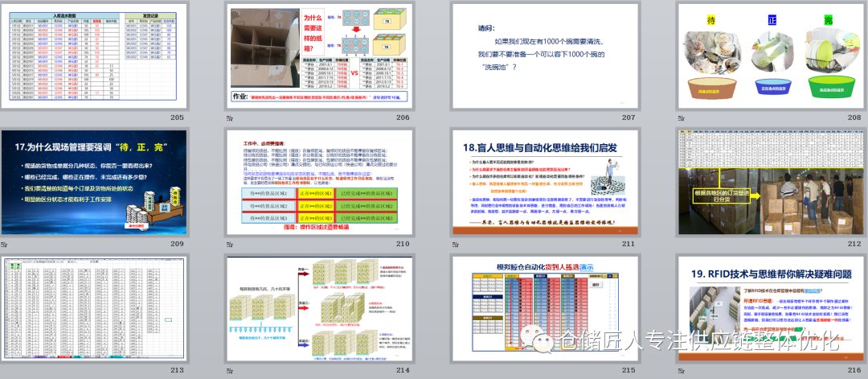Click animation star icon under slide 214

click(x=230, y=370)
